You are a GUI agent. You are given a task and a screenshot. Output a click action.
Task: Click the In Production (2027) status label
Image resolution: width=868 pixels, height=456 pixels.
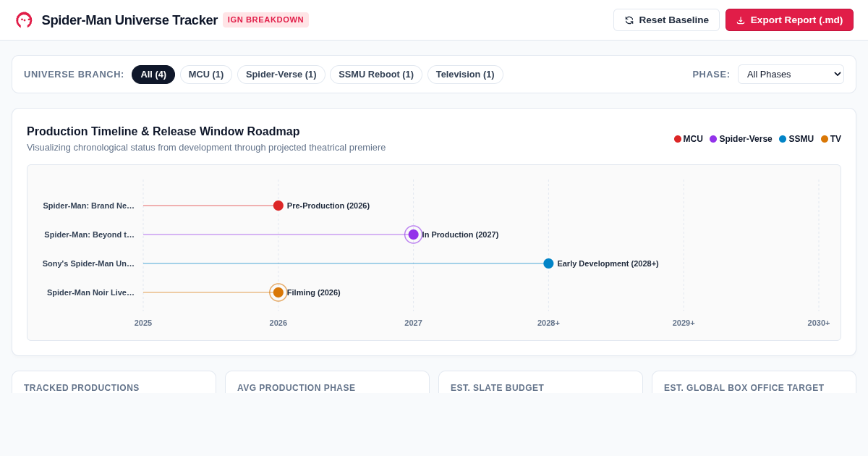point(461,235)
